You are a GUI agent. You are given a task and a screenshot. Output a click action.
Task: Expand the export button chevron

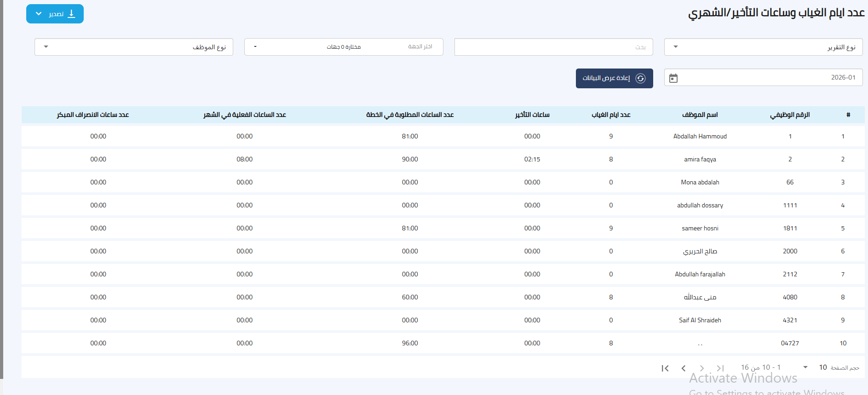(x=39, y=14)
